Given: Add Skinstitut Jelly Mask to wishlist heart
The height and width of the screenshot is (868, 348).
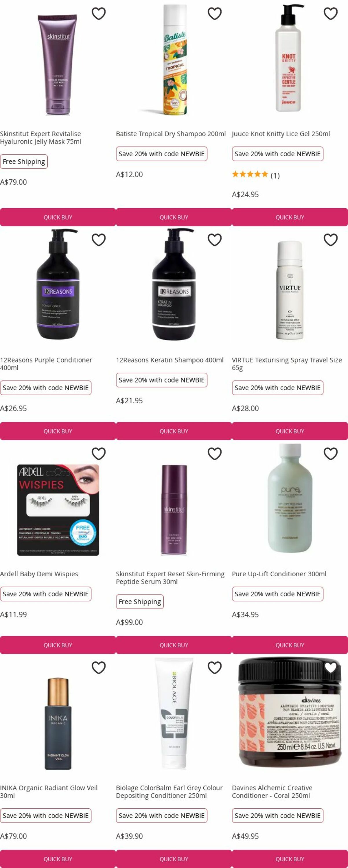Looking at the screenshot, I should (x=99, y=14).
